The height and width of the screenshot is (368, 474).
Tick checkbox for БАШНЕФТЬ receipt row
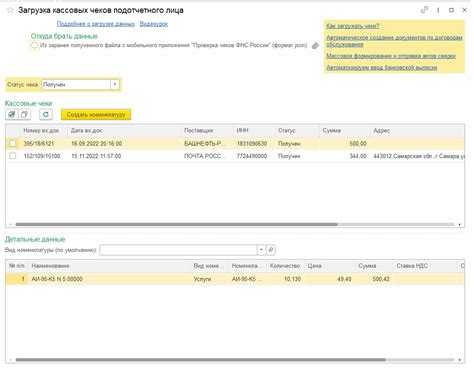click(x=12, y=143)
